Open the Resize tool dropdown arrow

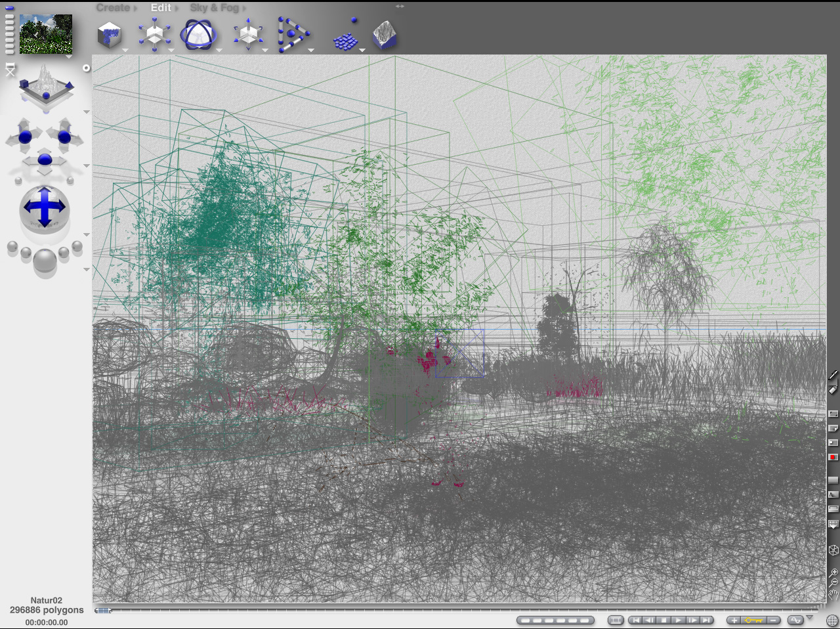click(171, 50)
